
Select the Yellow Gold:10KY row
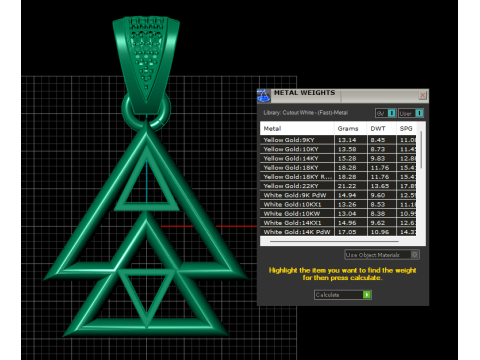[338, 149]
